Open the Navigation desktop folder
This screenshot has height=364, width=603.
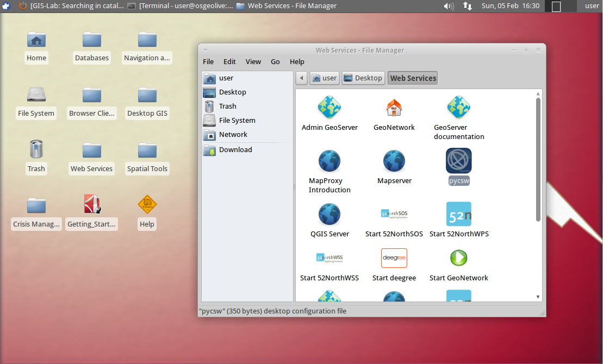147,40
